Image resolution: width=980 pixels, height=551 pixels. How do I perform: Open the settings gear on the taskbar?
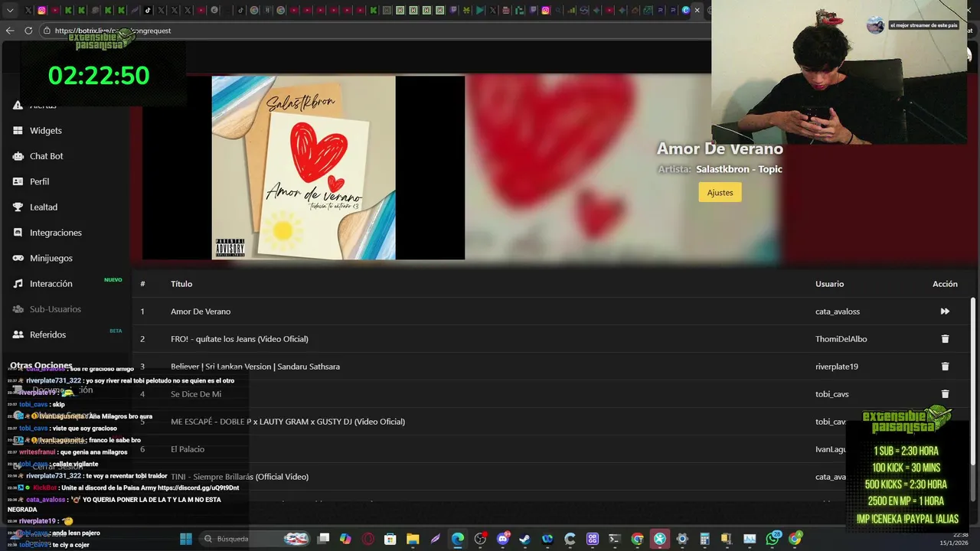[x=682, y=539]
